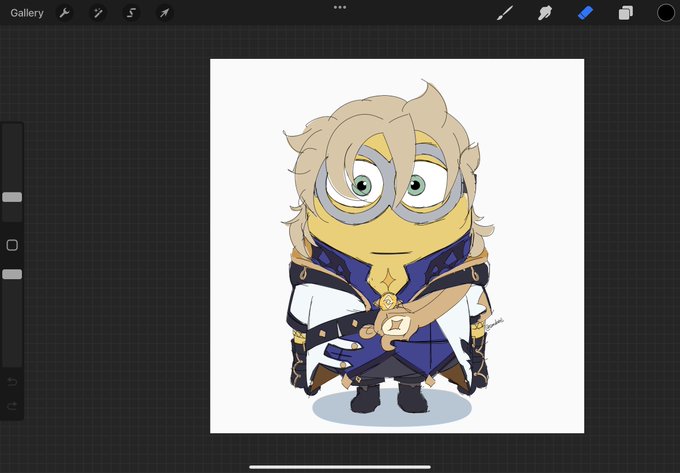Screen dimensions: 680x473
Task: Return to the Gallery
Action: tap(27, 13)
